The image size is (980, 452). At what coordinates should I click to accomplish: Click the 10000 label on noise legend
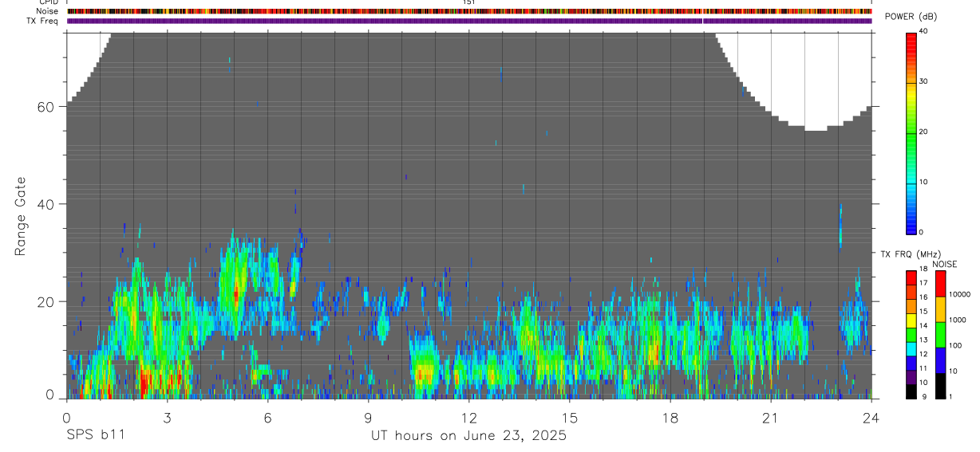click(x=960, y=294)
